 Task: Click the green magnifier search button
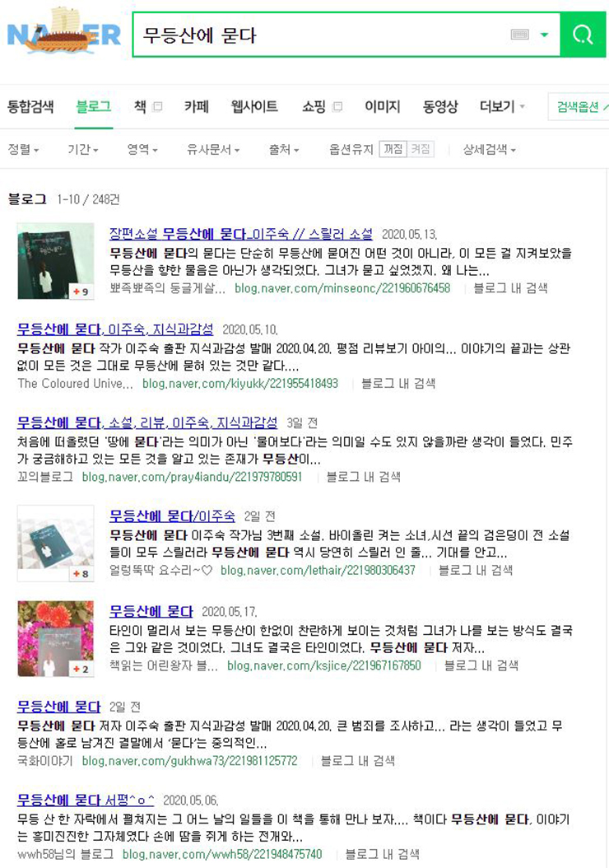click(x=583, y=35)
